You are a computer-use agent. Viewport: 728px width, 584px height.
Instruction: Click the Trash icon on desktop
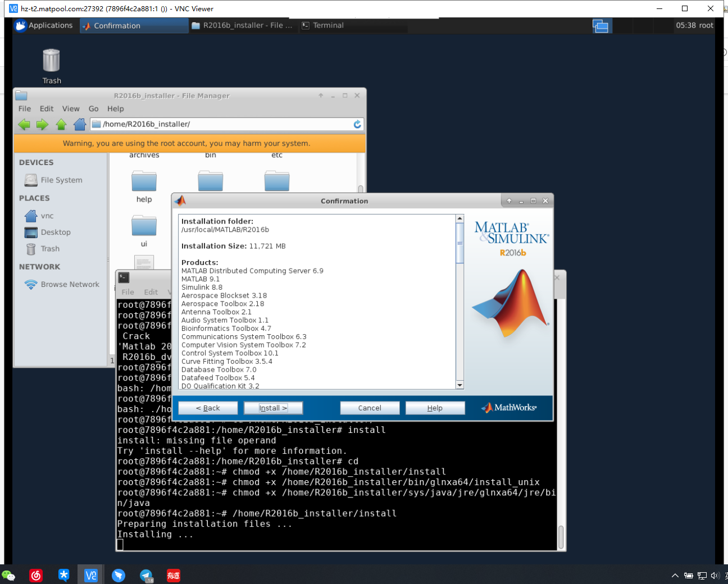51,60
